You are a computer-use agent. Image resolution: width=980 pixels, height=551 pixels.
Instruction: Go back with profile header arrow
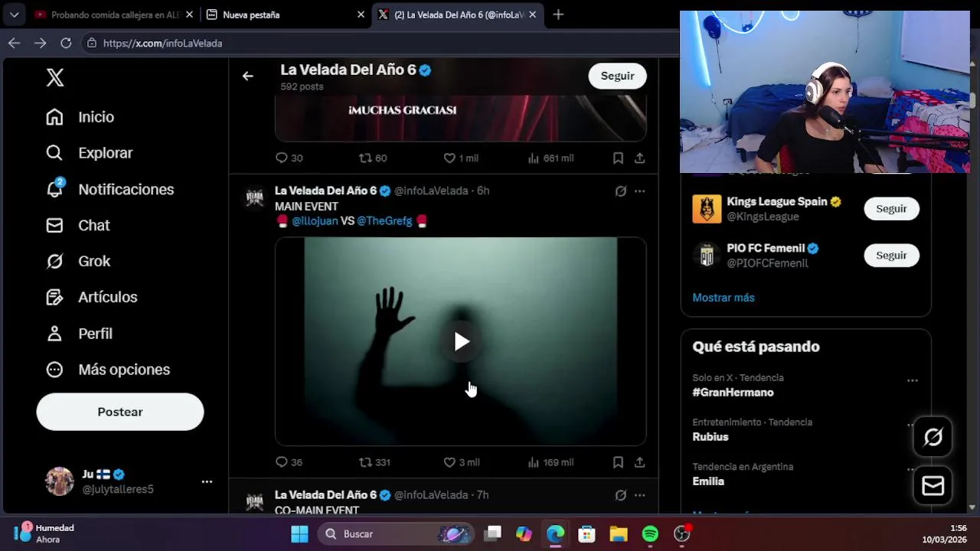[247, 76]
